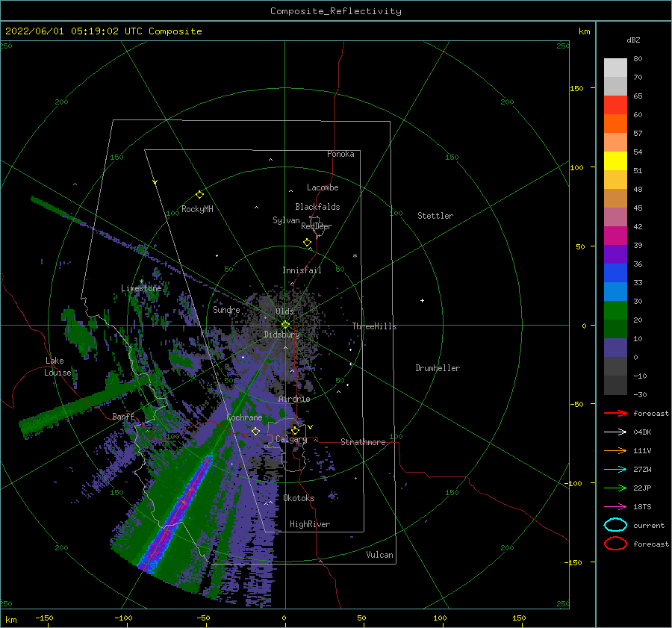This screenshot has width=672, height=628.
Task: Click the orange 111V arrow icon
Action: pyautogui.click(x=615, y=450)
